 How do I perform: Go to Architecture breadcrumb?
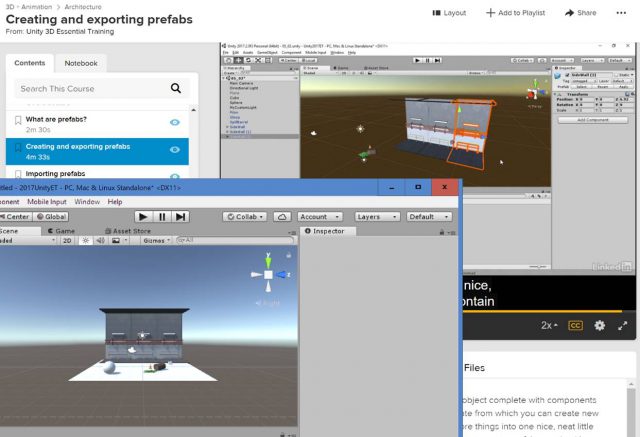[x=83, y=7]
